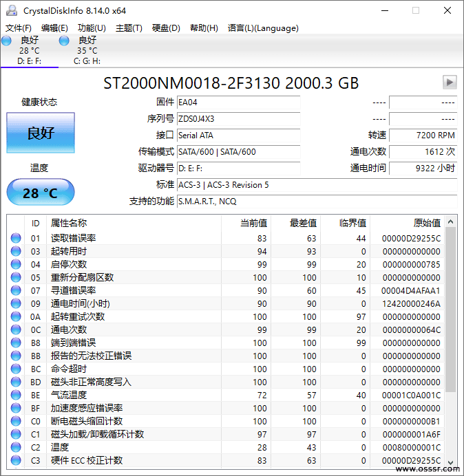Viewport: 464px width, 476px height.
Task: Click the serial number field ZDS0J4X3
Action: pos(238,119)
